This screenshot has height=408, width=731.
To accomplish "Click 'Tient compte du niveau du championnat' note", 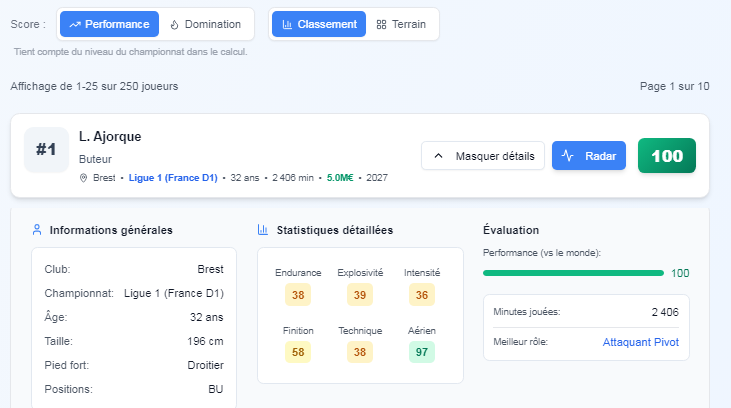I will pyautogui.click(x=131, y=52).
